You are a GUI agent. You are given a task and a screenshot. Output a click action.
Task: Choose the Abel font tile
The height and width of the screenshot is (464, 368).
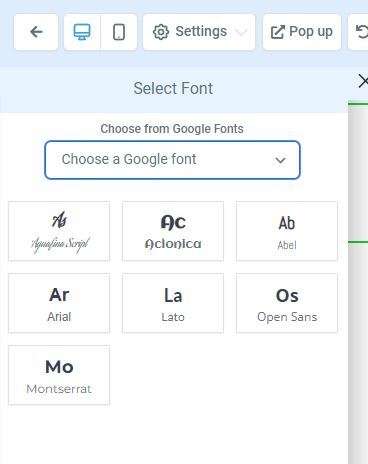click(287, 231)
